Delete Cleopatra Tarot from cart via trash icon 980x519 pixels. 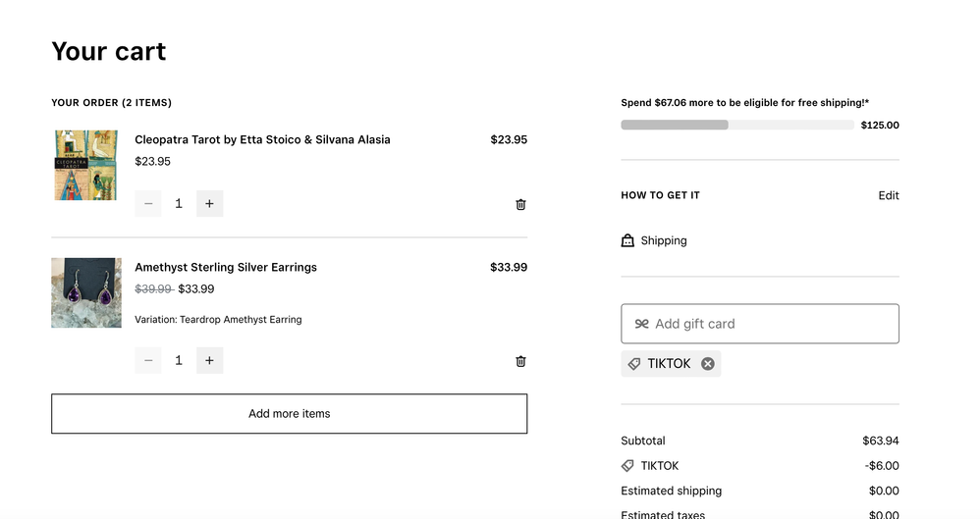[x=520, y=204]
